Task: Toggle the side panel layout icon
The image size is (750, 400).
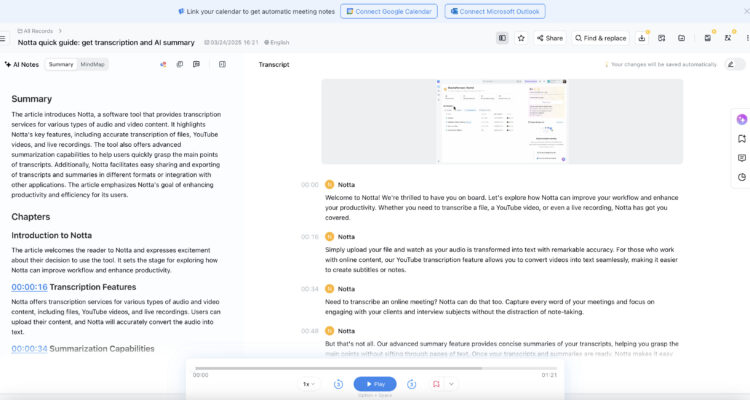Action: point(502,38)
